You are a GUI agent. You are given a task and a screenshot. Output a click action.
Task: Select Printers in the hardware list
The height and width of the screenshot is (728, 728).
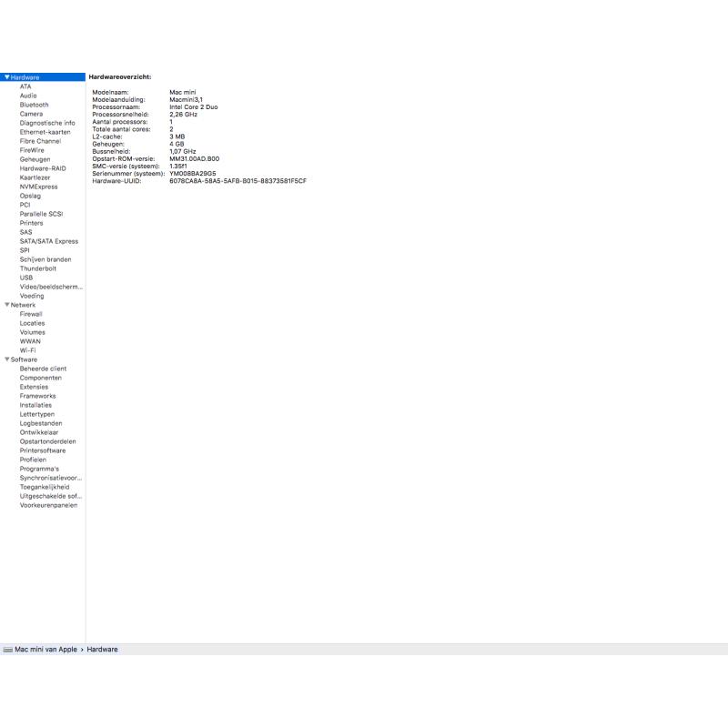tap(31, 223)
